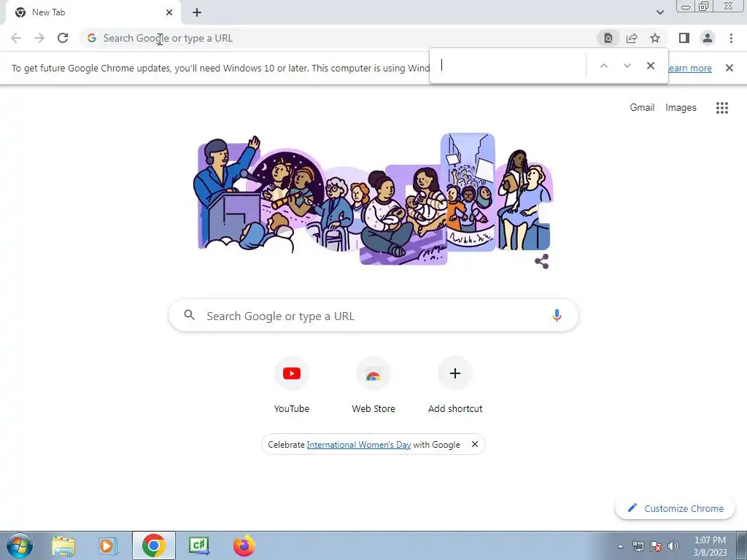This screenshot has width=747, height=560.
Task: Click the International Women's Day doodle
Action: [x=373, y=198]
